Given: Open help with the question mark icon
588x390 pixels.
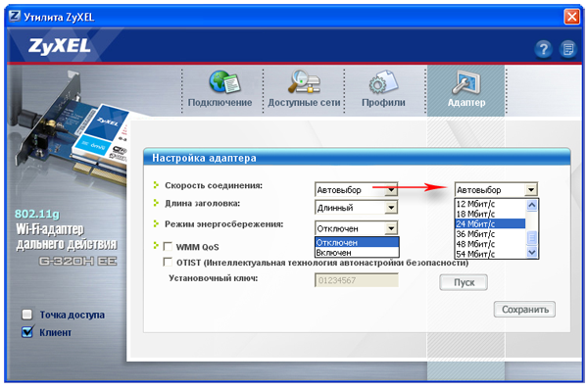Looking at the screenshot, I should coord(543,49).
